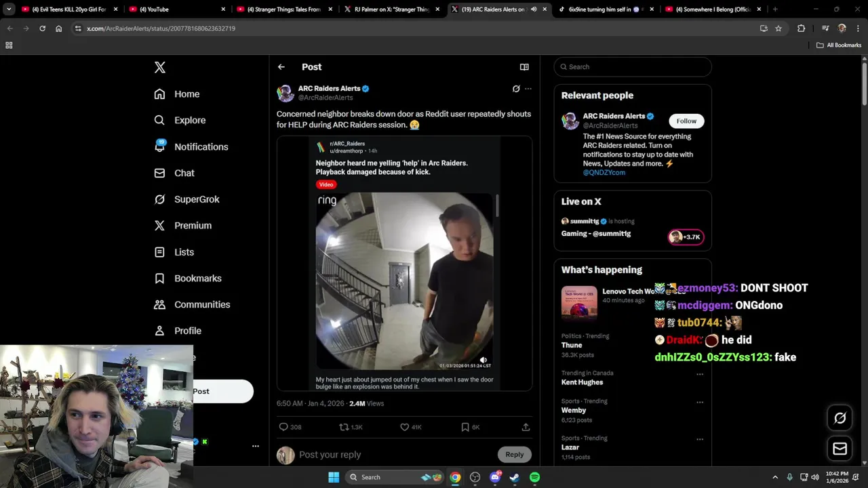
Task: Open Chrome apps grid icon
Action: [x=9, y=45]
